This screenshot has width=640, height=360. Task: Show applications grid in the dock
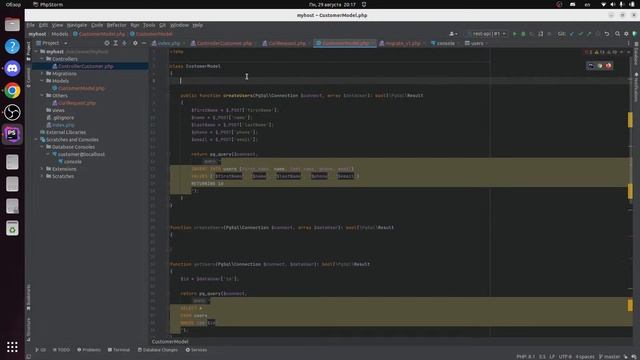click(x=12, y=347)
